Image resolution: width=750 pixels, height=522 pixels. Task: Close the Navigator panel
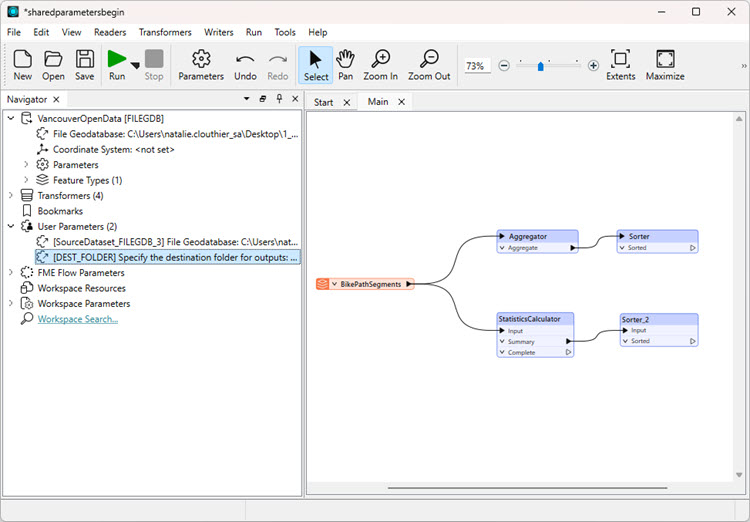click(x=295, y=99)
